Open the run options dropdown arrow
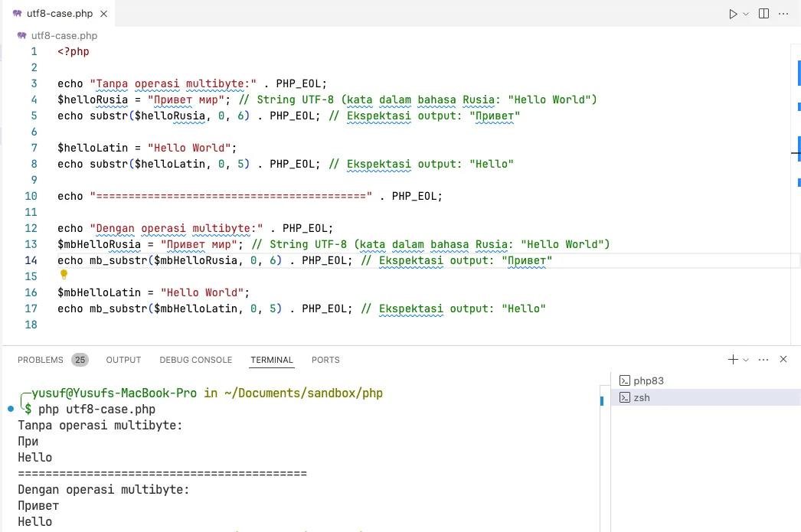 click(746, 14)
